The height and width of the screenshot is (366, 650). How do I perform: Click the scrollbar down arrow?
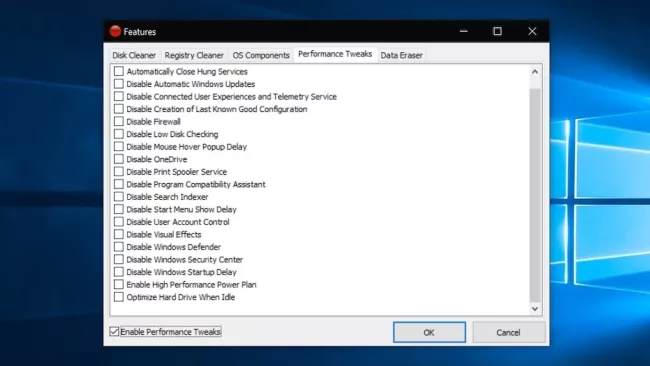pyautogui.click(x=535, y=309)
